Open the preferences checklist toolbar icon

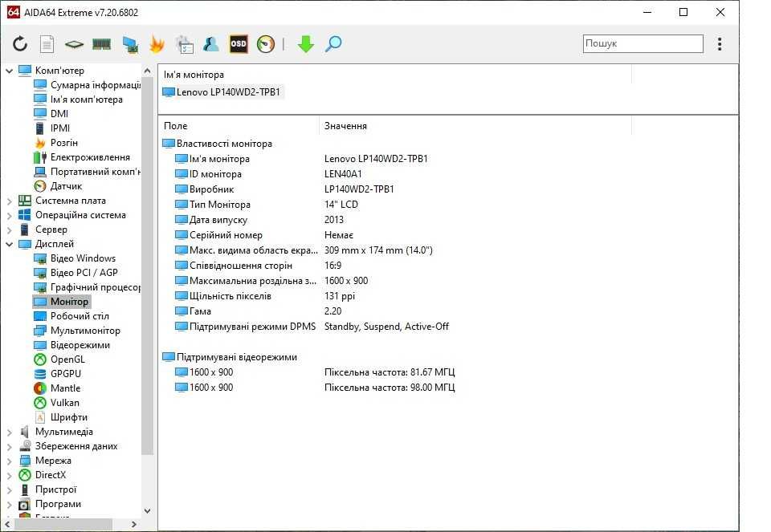pos(185,44)
